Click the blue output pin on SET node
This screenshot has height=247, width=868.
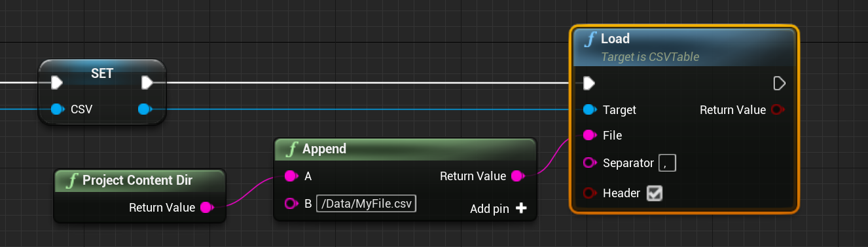pos(145,109)
